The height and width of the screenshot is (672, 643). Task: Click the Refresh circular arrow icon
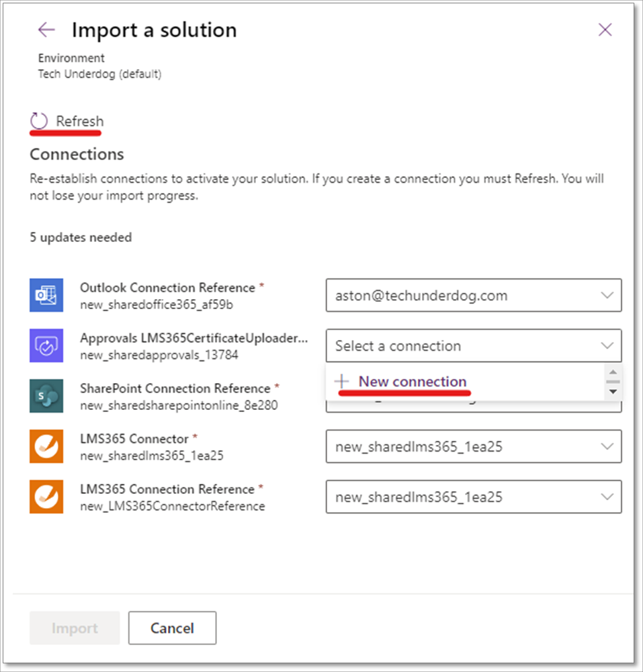point(39,121)
